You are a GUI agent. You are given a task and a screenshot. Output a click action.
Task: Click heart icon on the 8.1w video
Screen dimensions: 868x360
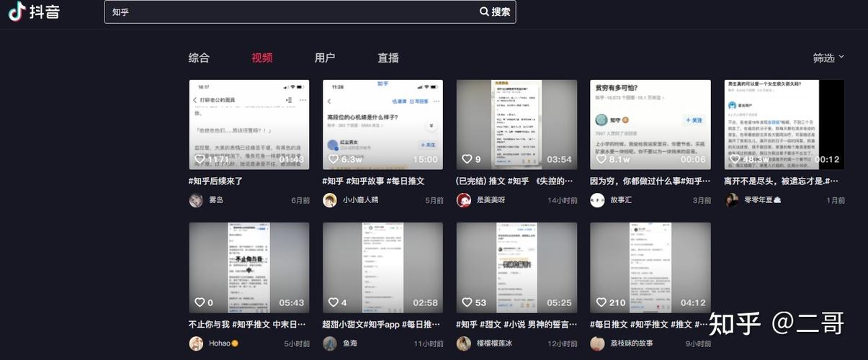pyautogui.click(x=601, y=159)
